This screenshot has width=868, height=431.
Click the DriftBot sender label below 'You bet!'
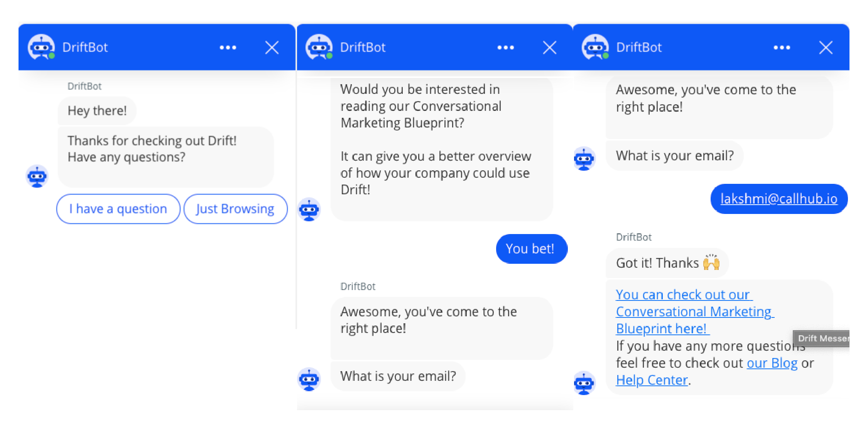pyautogui.click(x=358, y=287)
